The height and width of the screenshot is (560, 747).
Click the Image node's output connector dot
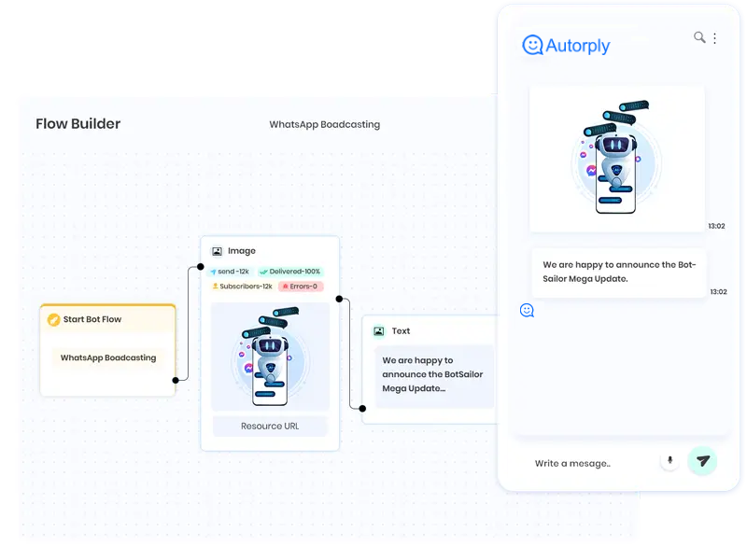[339, 298]
